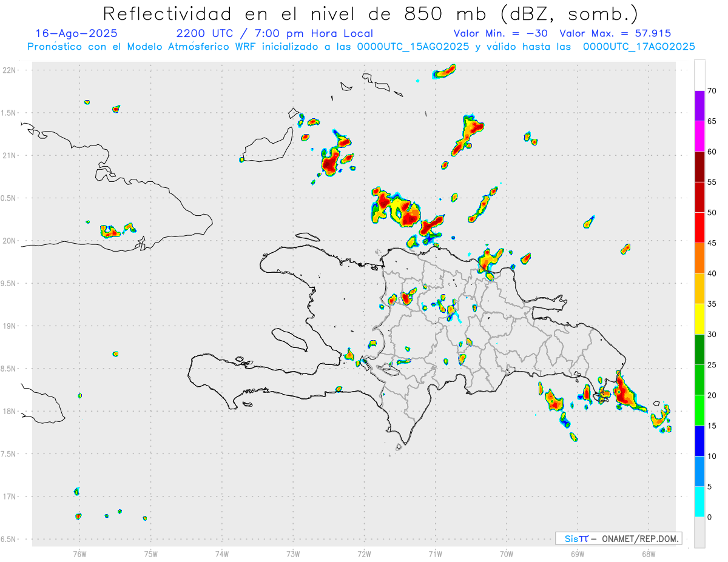
Task: Pick the orange 40–45 dBZ legend swatch
Action: pos(699,258)
